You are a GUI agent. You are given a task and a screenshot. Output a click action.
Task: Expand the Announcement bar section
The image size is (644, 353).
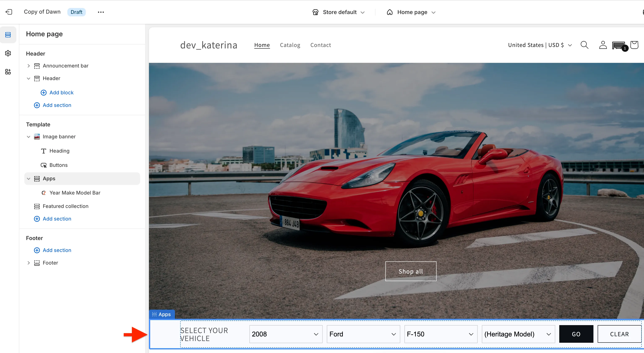point(29,66)
